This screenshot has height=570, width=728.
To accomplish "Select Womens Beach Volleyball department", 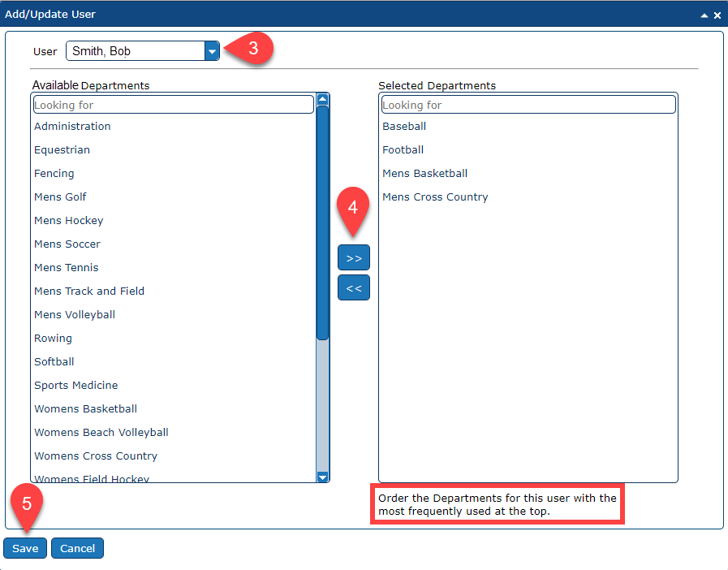I will (x=101, y=433).
